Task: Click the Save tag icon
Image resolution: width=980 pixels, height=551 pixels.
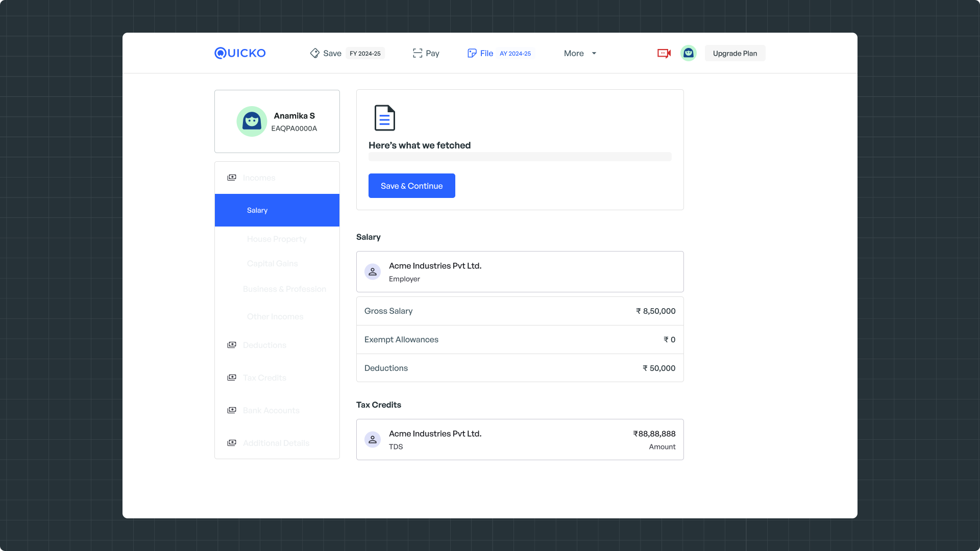Action: (x=314, y=53)
